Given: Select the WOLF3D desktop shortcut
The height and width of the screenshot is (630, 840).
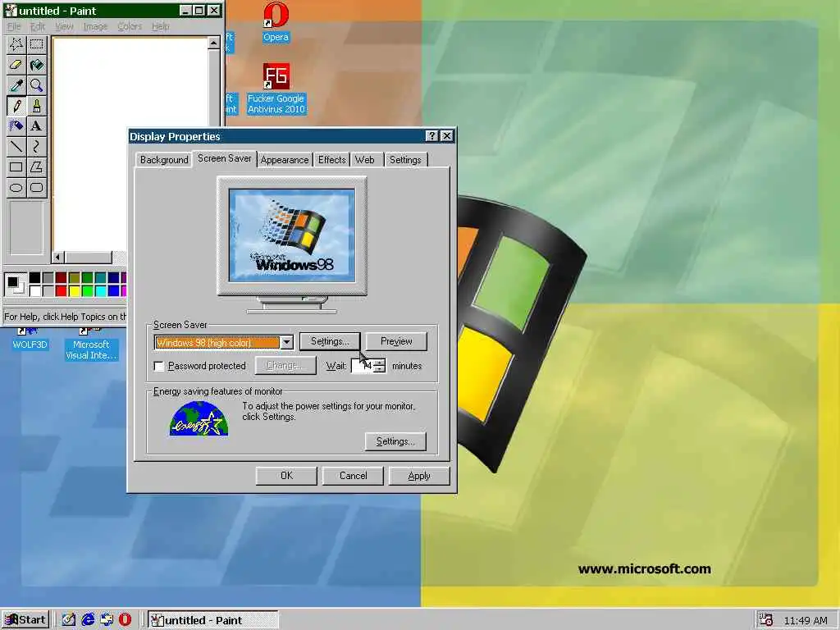Looking at the screenshot, I should (30, 340).
